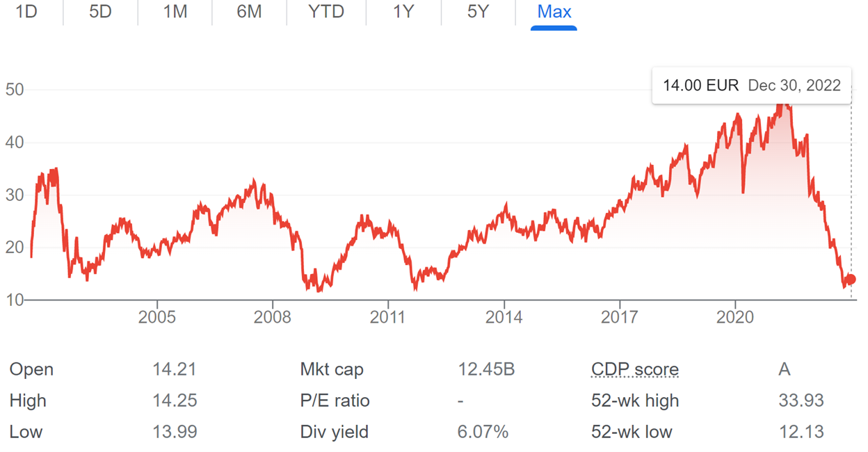
Task: Click the chart peak near 2021
Action: (782, 104)
